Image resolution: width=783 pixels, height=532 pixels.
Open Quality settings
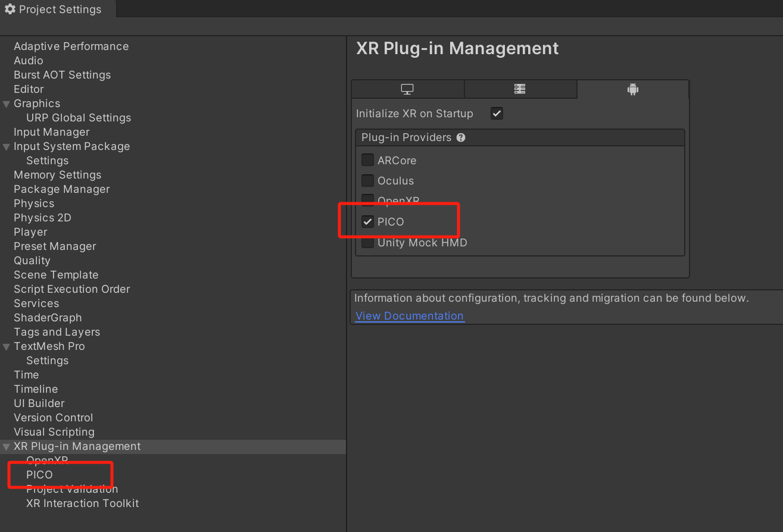pyautogui.click(x=32, y=261)
